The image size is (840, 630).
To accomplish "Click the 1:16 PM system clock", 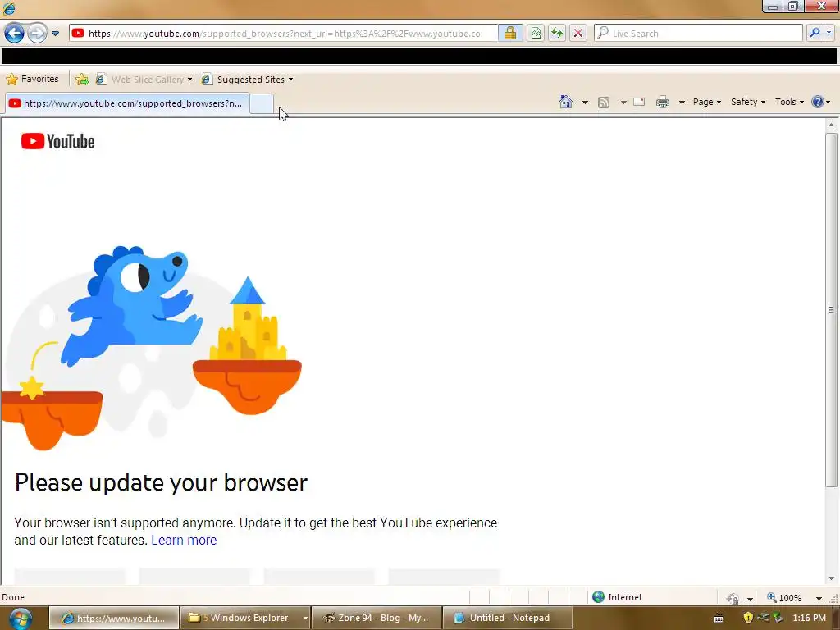I will [809, 618].
